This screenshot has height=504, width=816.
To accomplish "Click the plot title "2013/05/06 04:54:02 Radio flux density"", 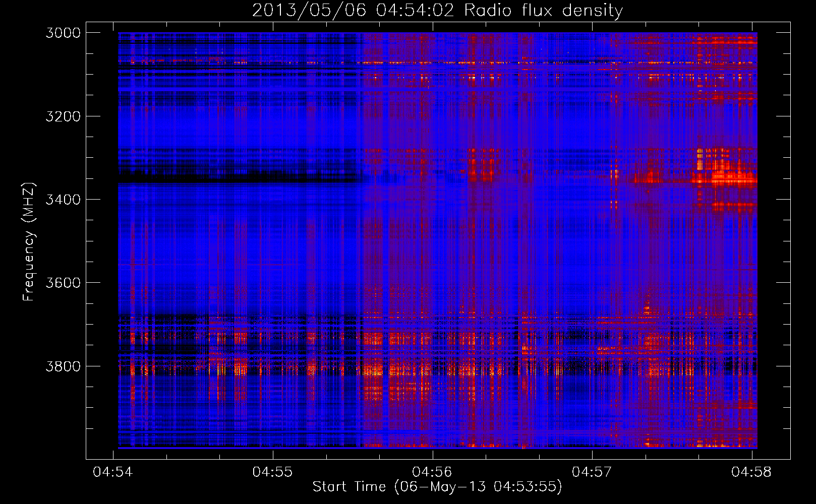I will coord(437,11).
